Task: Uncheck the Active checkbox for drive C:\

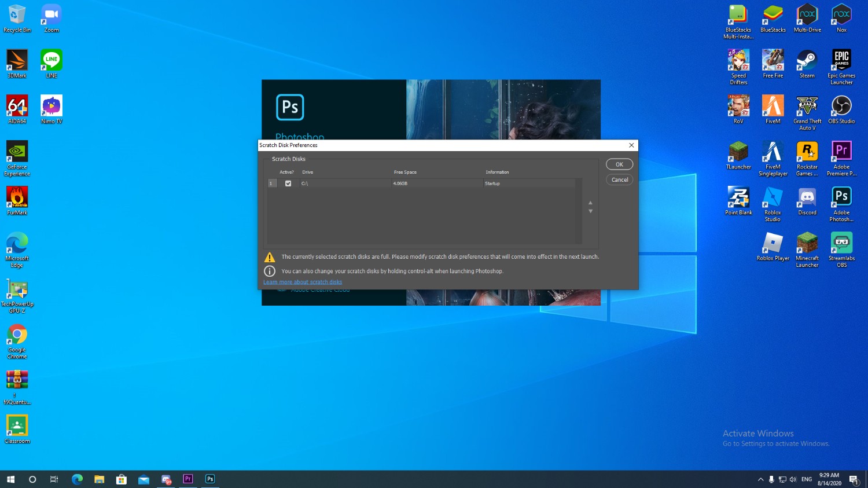Action: (x=288, y=184)
